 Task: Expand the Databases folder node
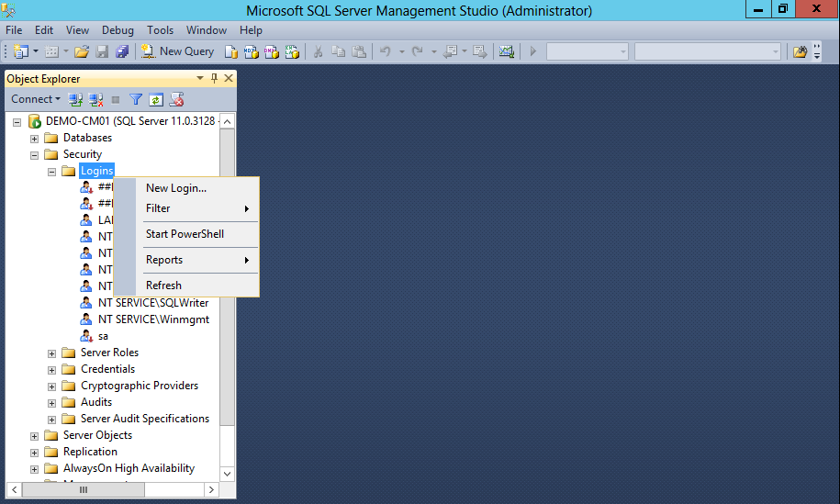(35, 138)
